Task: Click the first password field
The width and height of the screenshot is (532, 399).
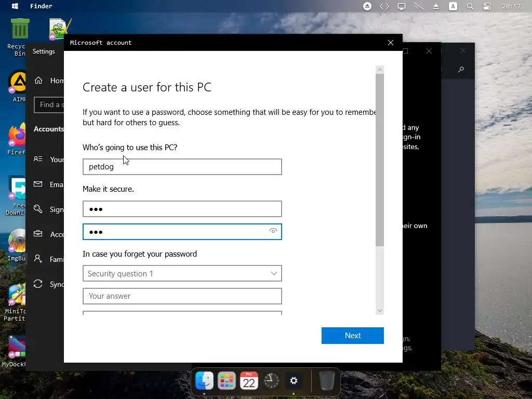Action: pos(182,209)
